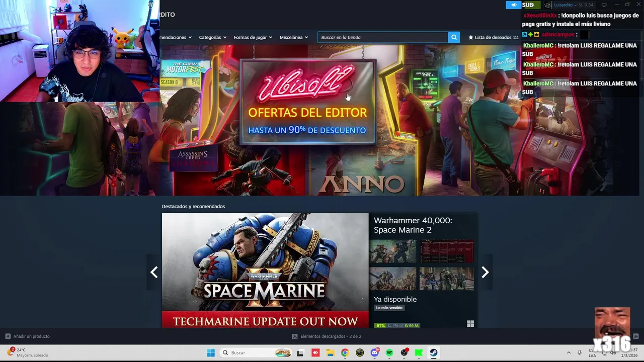Click the microphone icon in system tray

pos(580,352)
